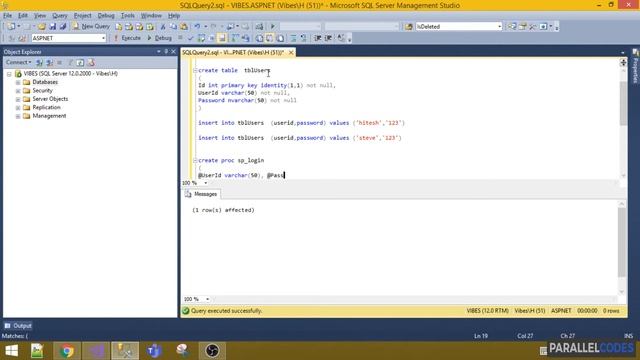Collapse the VIBES server node
The height and width of the screenshot is (360, 640).
[x=9, y=74]
